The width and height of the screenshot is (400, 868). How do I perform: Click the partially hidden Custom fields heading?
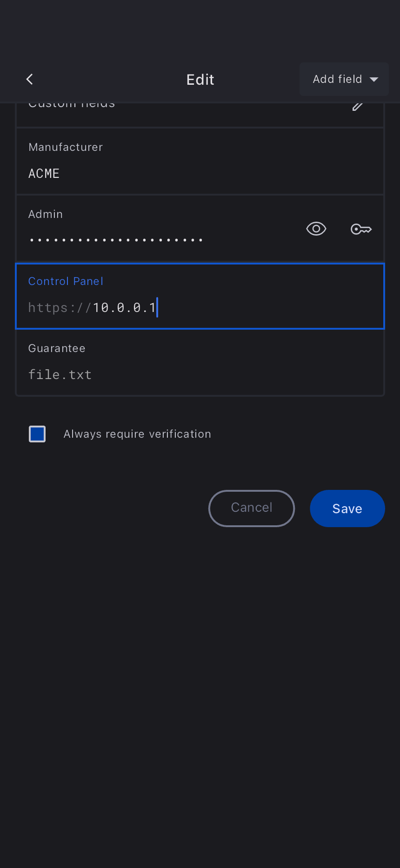click(72, 105)
